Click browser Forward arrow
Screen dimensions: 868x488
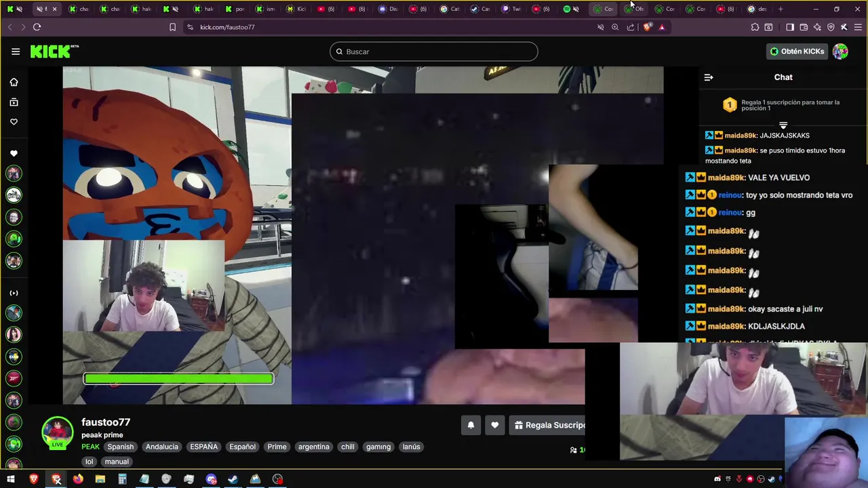23,27
